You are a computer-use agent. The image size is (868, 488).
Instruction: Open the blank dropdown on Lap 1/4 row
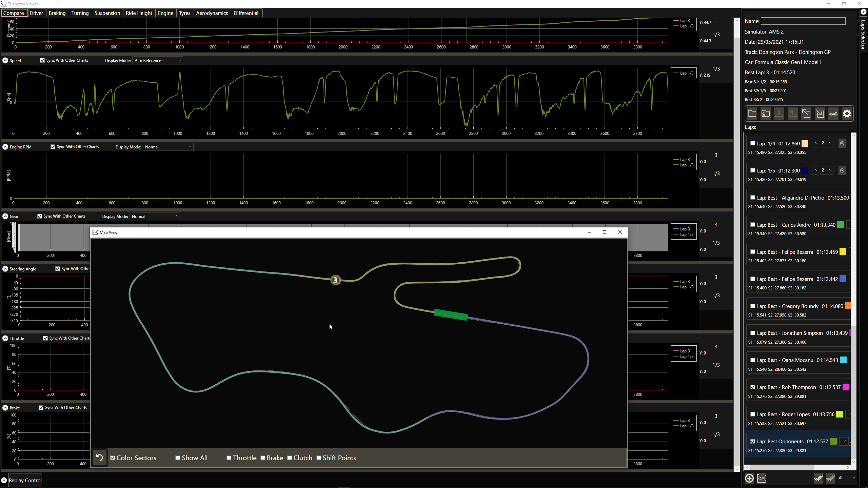click(816, 143)
